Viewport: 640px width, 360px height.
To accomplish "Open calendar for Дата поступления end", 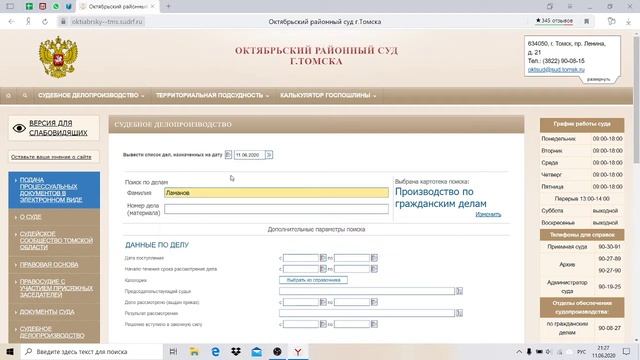I will [374, 258].
